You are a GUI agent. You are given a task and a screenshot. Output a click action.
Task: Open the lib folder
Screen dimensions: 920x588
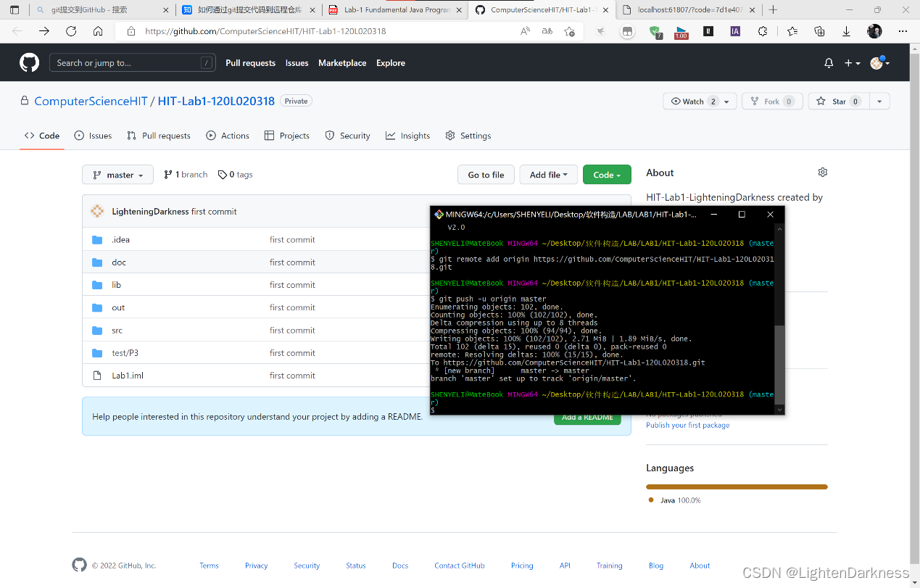coord(116,285)
